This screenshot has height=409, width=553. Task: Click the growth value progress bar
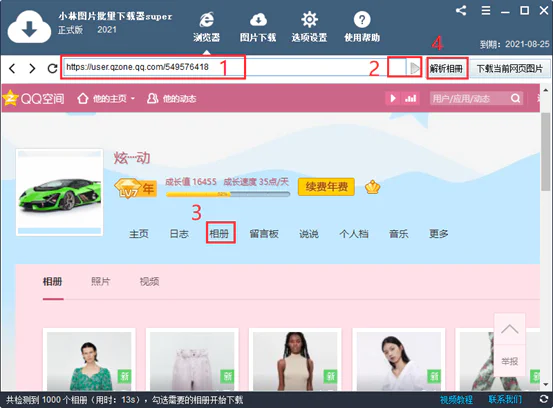pos(228,194)
